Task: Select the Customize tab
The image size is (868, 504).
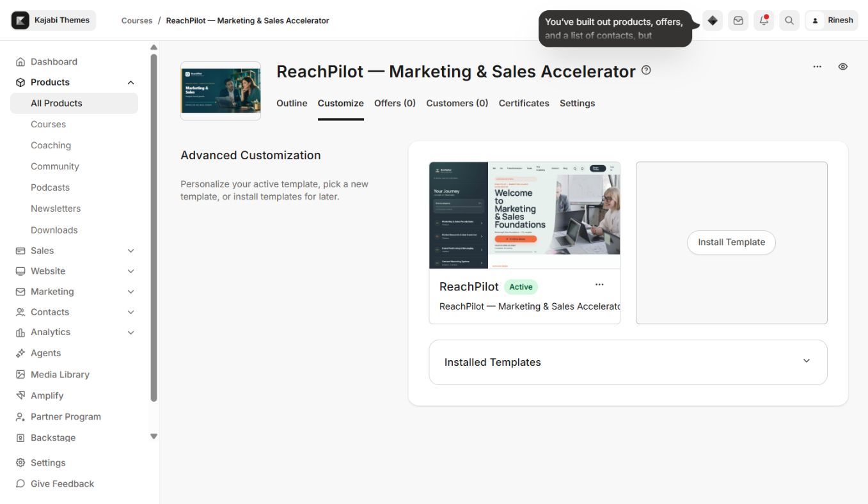Action: pos(341,103)
